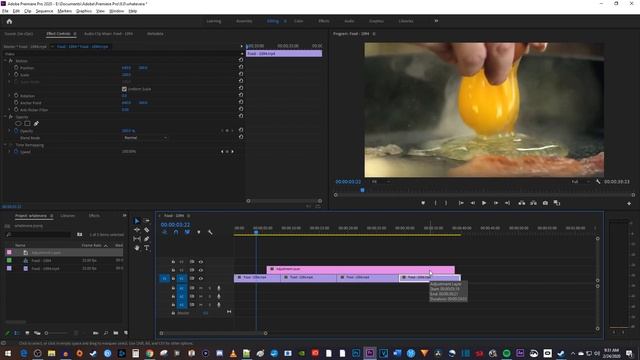640x360 pixels.
Task: Create ellipse mask under Opacity
Action: point(18,123)
